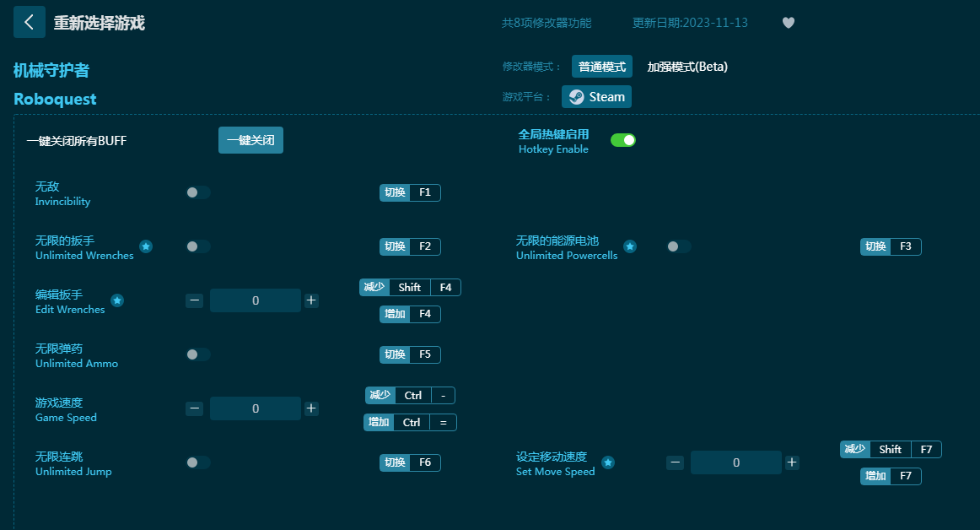Enable the Unlimited Powercells toggle
The image size is (980, 530).
(x=679, y=246)
